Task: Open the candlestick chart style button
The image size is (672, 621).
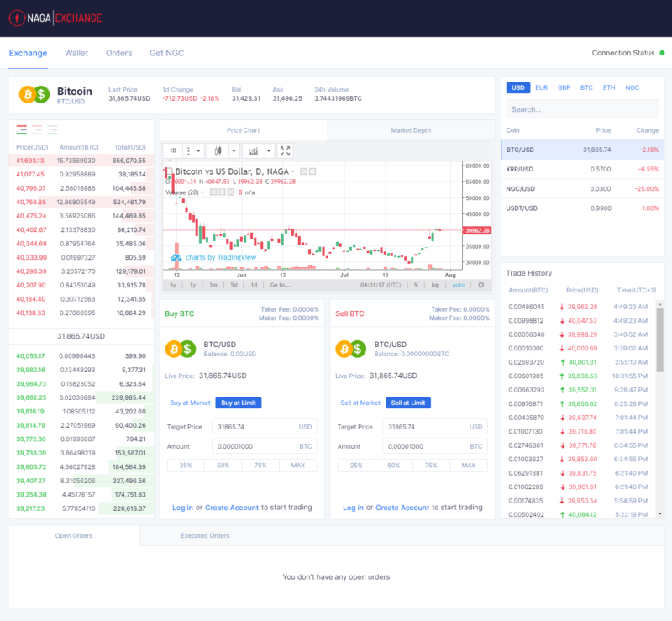Action: tap(218, 151)
